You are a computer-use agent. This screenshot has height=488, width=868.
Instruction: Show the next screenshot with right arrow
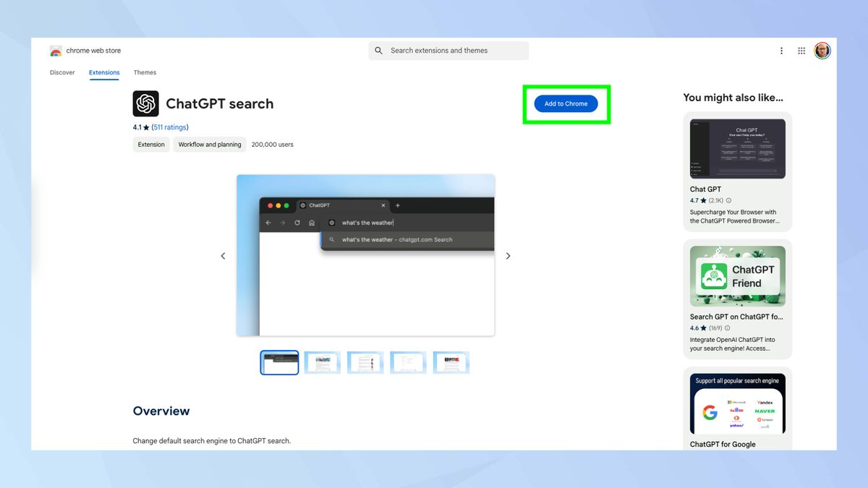coord(508,256)
